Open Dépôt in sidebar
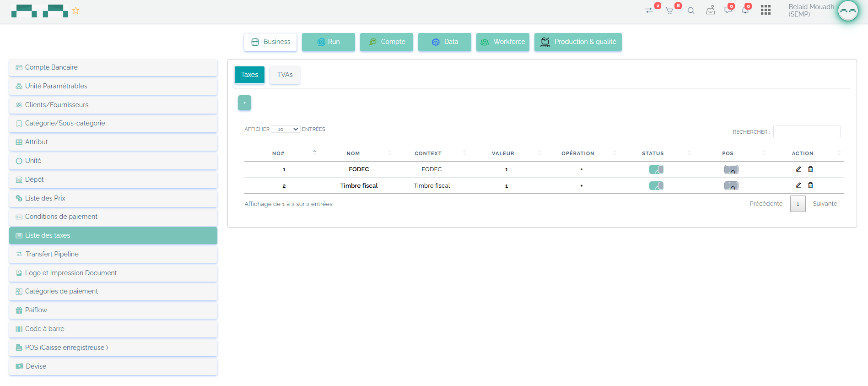This screenshot has width=868, height=386. pyautogui.click(x=113, y=179)
